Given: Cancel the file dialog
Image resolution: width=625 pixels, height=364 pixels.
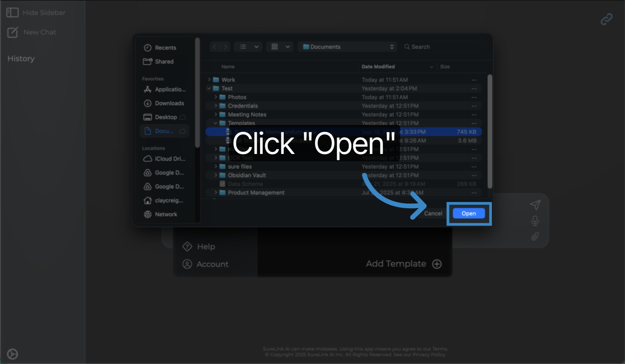Looking at the screenshot, I should (433, 213).
